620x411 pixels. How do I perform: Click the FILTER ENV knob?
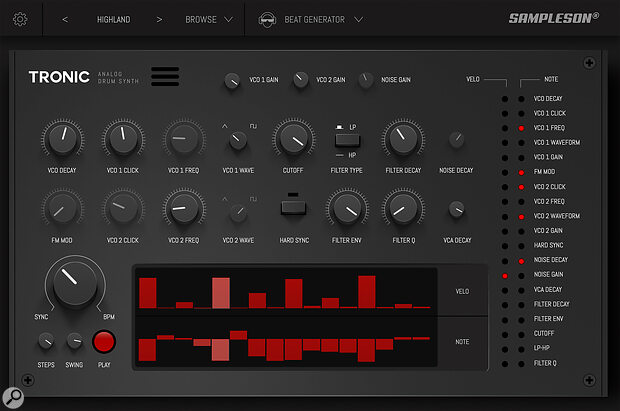[347, 208]
